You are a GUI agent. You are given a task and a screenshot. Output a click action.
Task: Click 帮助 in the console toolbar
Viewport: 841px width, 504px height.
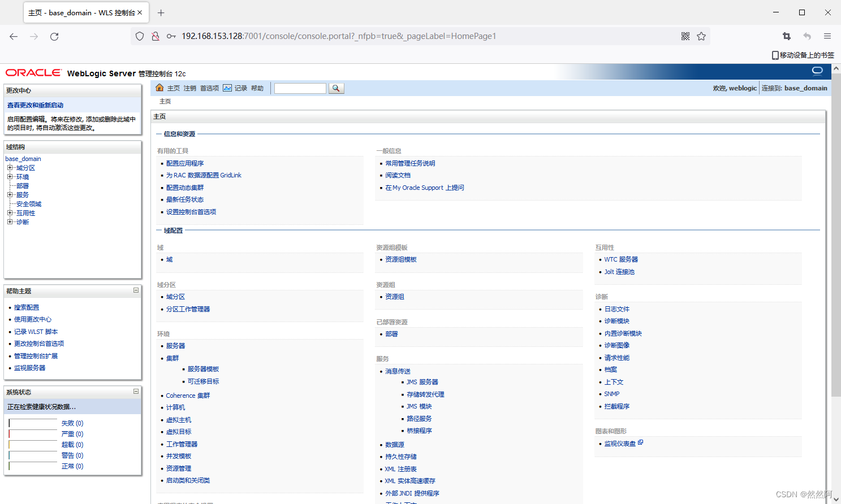(x=257, y=88)
